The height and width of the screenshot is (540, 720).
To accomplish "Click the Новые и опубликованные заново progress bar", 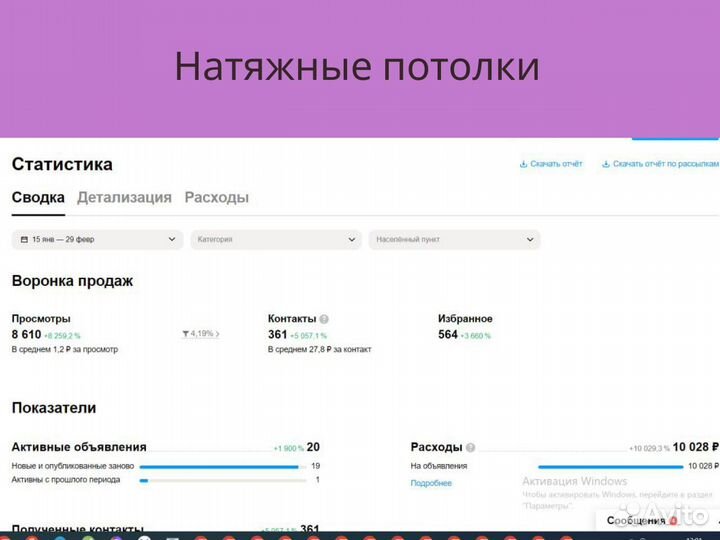I will 223,467.
